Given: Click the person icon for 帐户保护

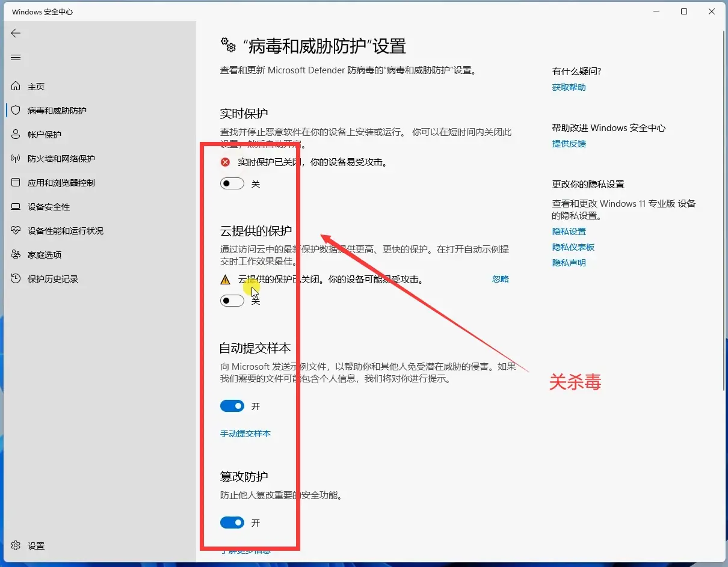Looking at the screenshot, I should click(x=16, y=135).
